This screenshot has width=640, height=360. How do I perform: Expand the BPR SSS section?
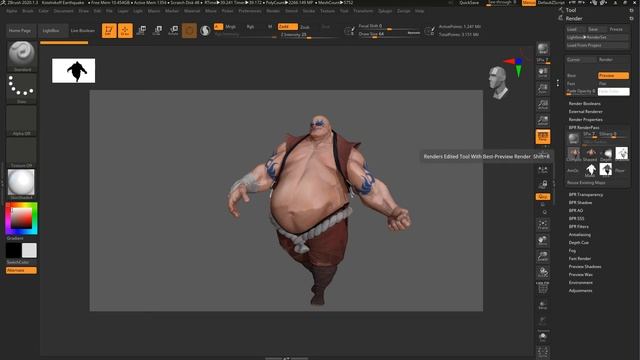point(576,218)
